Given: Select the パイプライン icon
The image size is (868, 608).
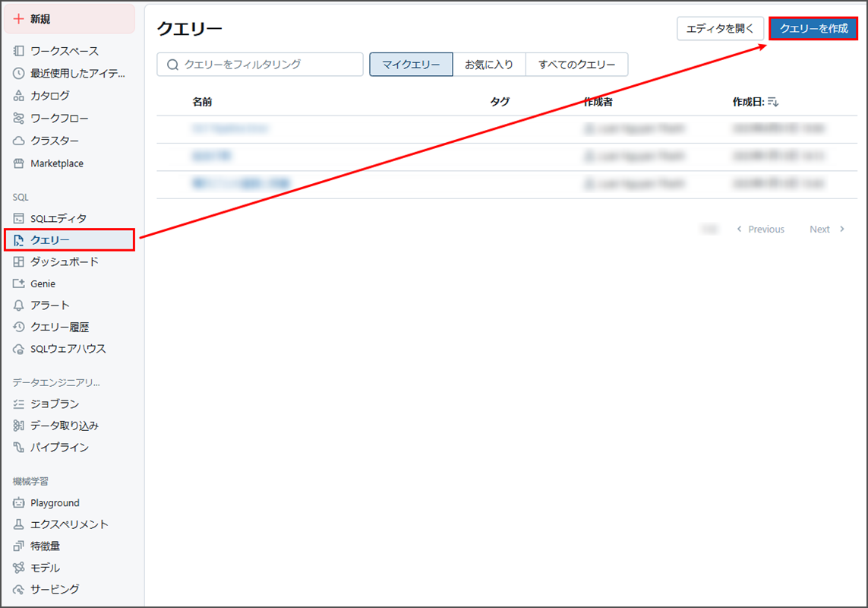Looking at the screenshot, I should coord(18,448).
